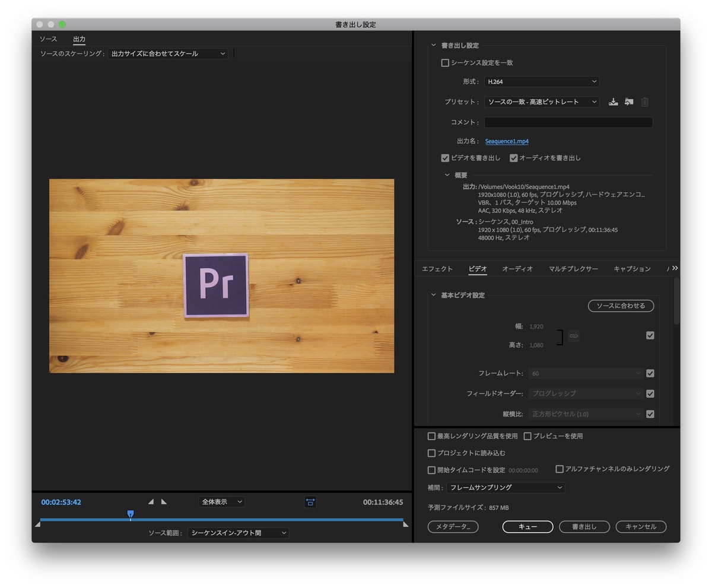This screenshot has width=712, height=588.
Task: Switch to the 出力 tab
Action: click(x=79, y=39)
